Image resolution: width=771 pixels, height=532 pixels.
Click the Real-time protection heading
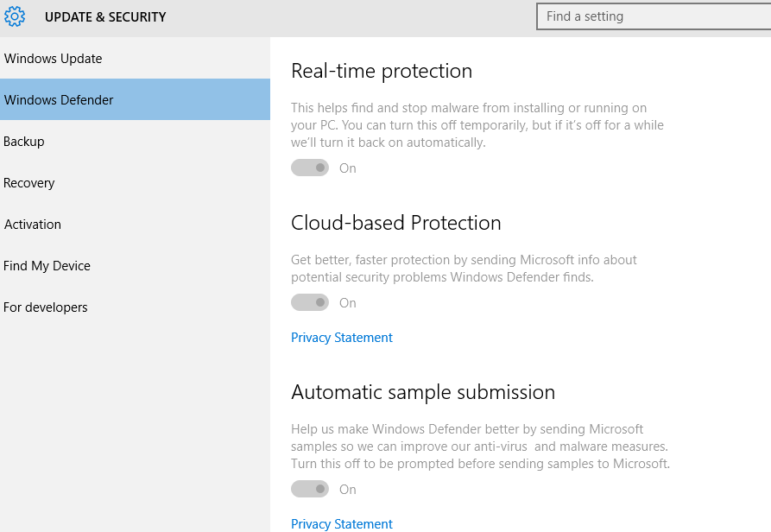tap(382, 71)
